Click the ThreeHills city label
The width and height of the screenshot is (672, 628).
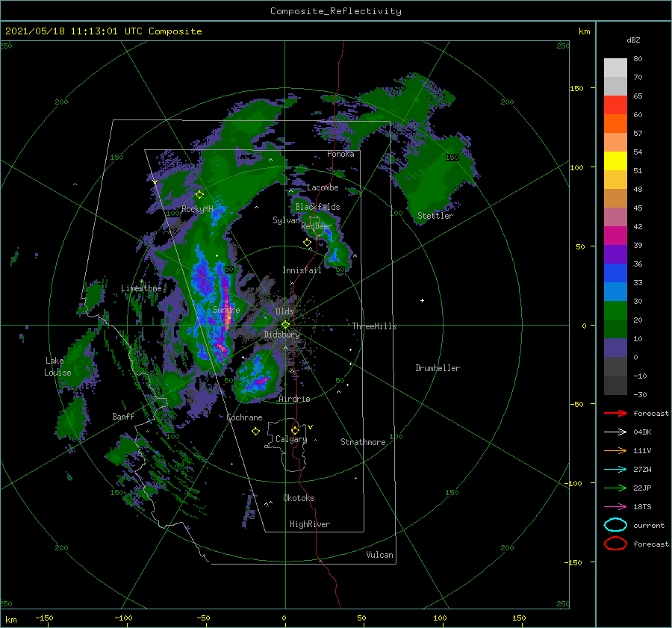[375, 326]
